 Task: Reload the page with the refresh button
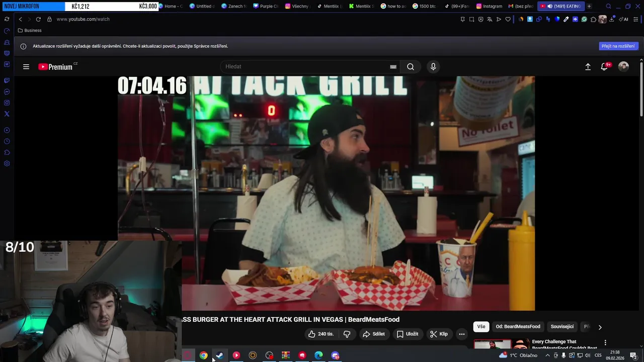click(x=38, y=19)
